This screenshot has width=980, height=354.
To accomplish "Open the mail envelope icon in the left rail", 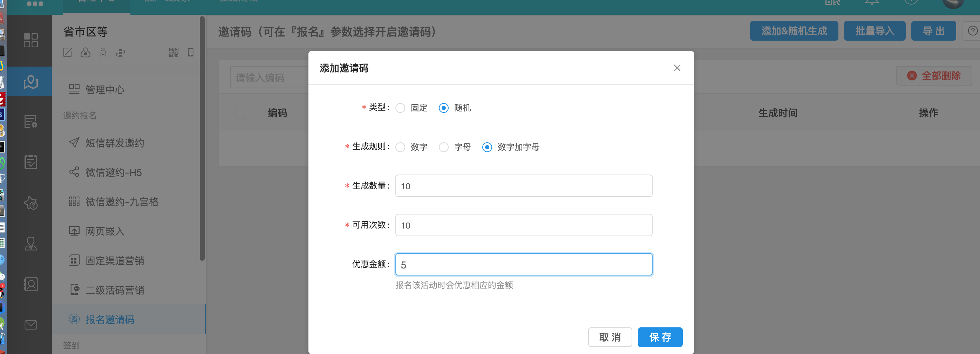I will pyautogui.click(x=30, y=325).
